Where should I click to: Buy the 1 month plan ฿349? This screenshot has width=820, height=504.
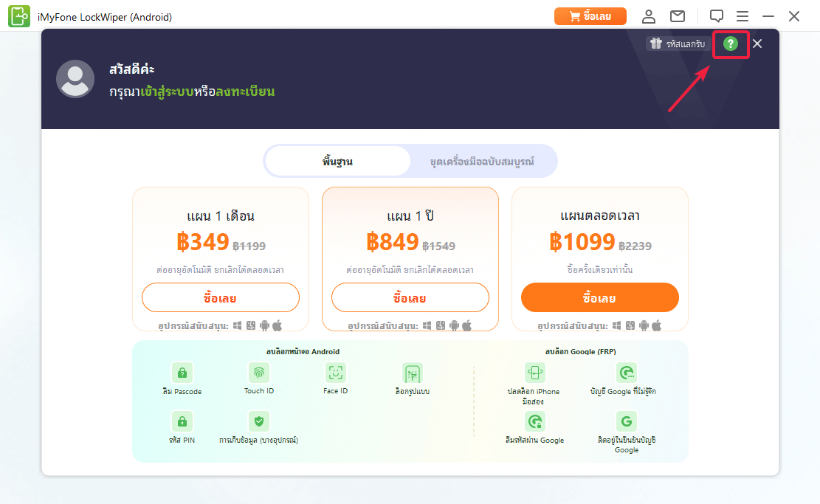coord(220,298)
